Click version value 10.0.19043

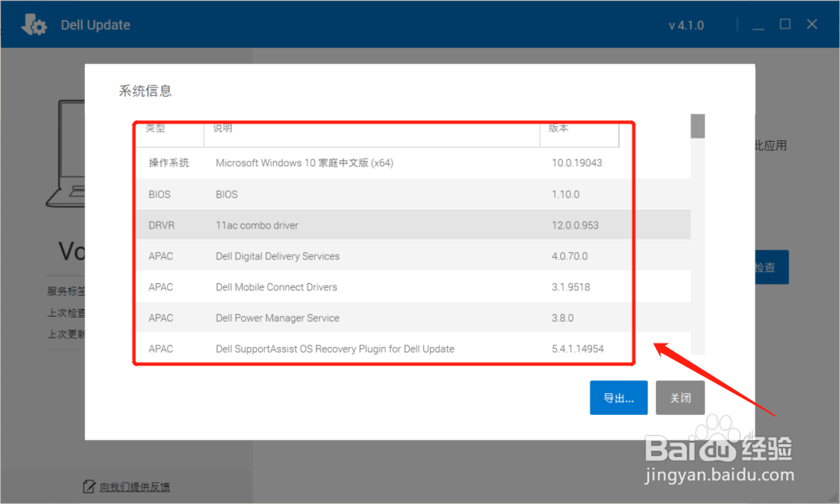click(x=577, y=163)
